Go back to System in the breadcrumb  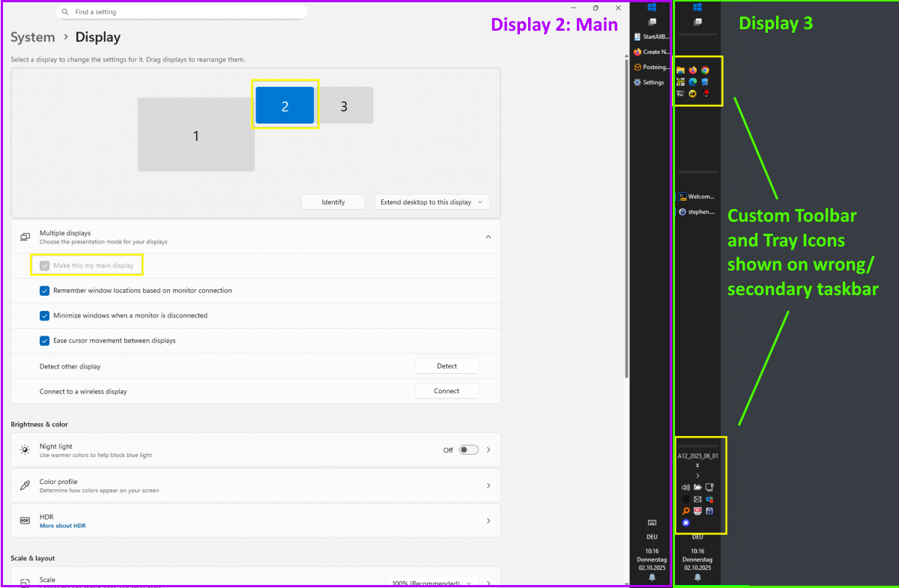pos(32,37)
